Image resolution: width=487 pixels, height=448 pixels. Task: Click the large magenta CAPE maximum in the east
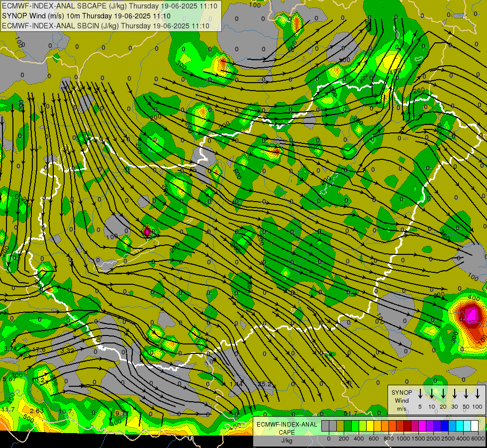(472, 315)
